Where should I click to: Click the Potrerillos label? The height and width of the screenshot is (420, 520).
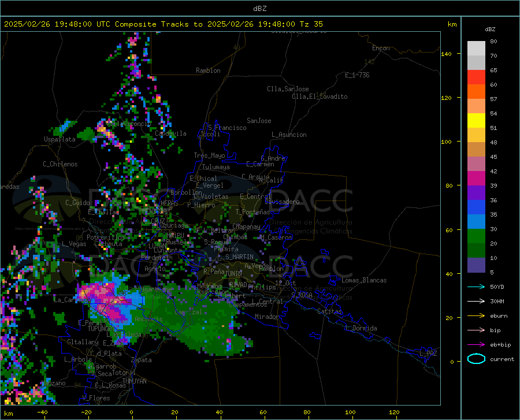tap(106, 237)
